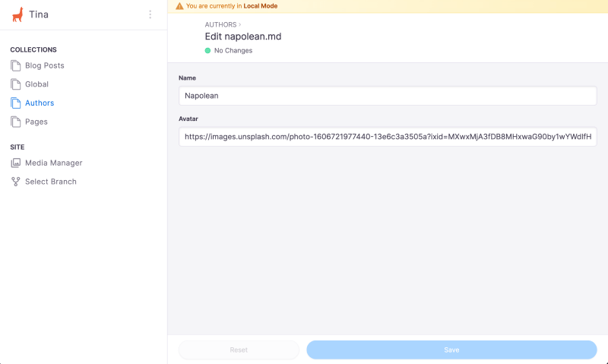Viewport: 608px width, 364px height.
Task: Click the Blog Posts document icon
Action: pos(16,65)
